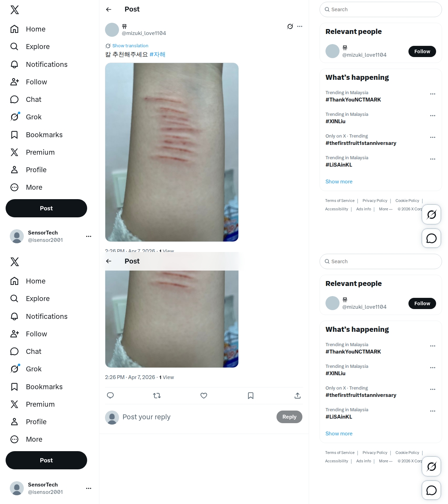Open Grok explain icon in post header
Screen dimensions: 448x504
click(x=290, y=26)
